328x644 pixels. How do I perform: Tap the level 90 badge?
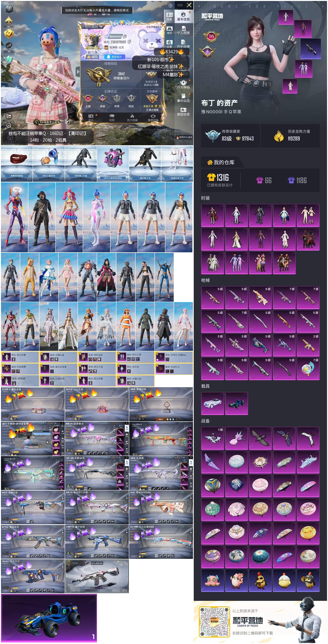coord(9,9)
